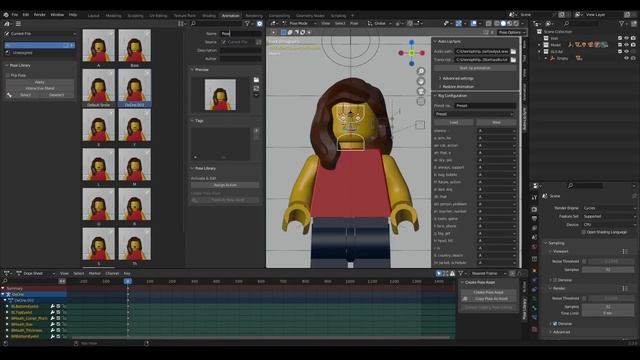Open the Render Engine Cycles dropdown
Screen dimensions: 640x360
(609, 208)
